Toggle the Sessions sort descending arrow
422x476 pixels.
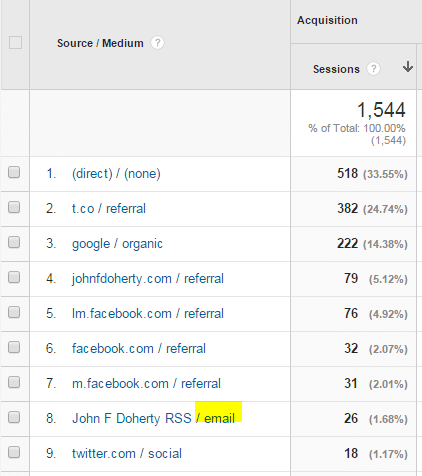(407, 67)
